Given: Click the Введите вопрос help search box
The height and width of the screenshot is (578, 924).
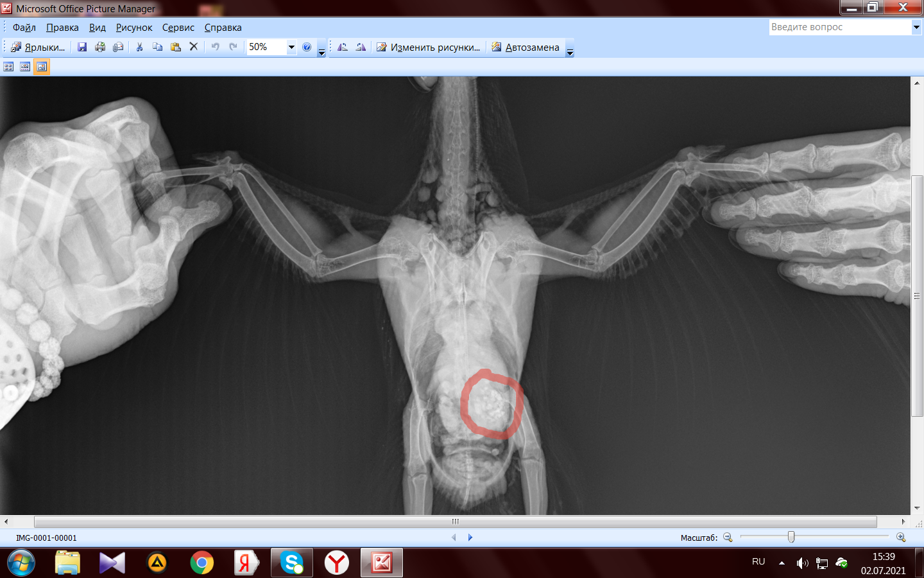Looking at the screenshot, I should click(840, 27).
